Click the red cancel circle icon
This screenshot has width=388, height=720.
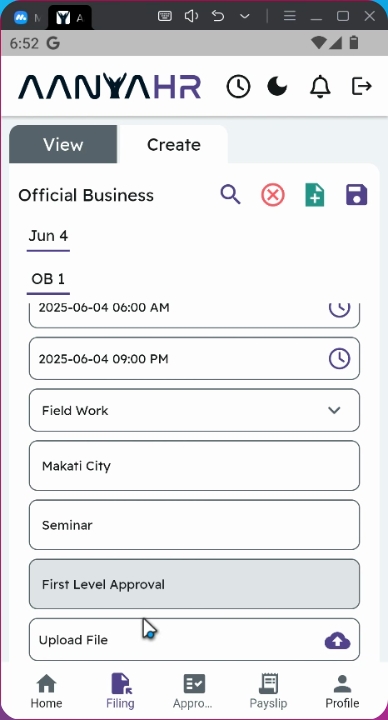tap(273, 195)
